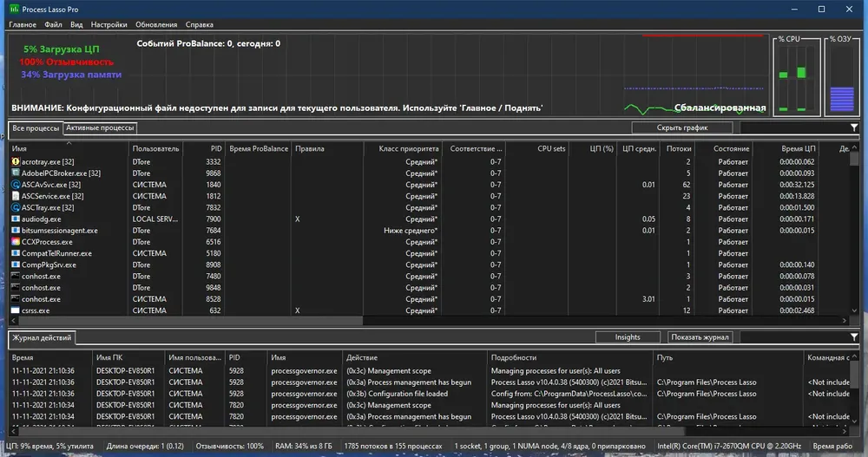This screenshot has height=457, width=868.
Task: Click the Process Lasso Pro title bar icon
Action: coord(15,9)
